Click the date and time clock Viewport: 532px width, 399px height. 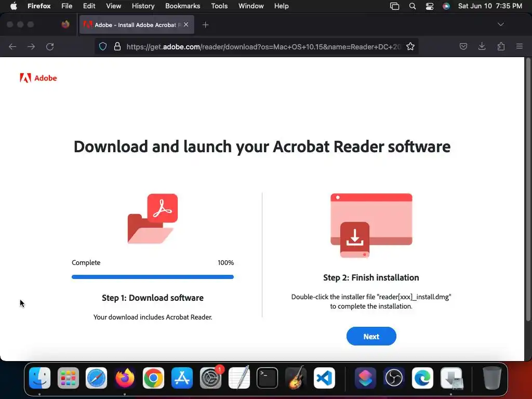(x=490, y=6)
